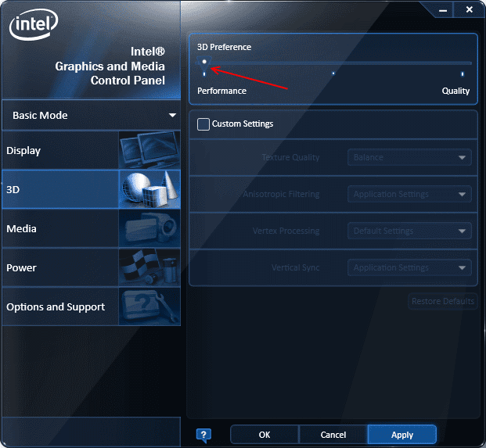Click the 3D Preference heading
Screen dimensions: 486x448
[224, 47]
